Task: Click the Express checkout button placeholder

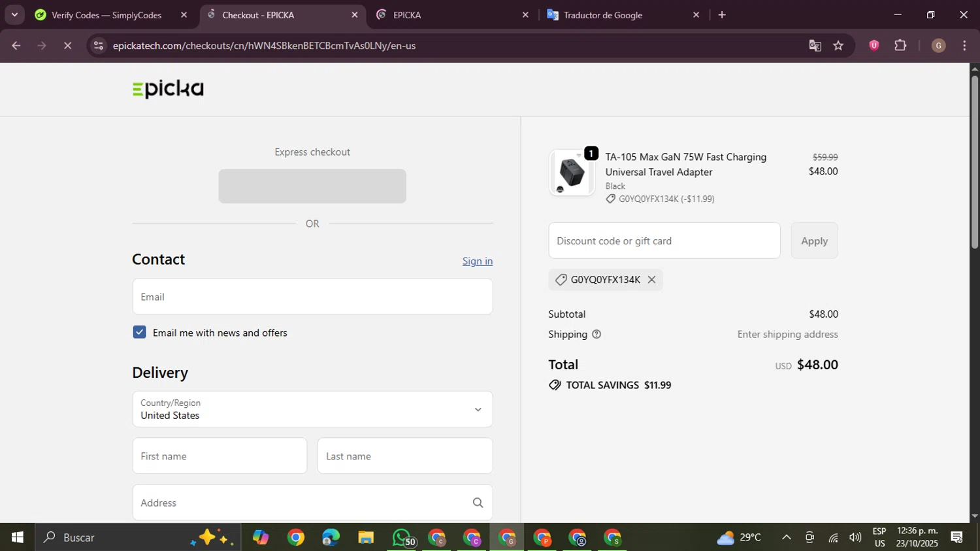Action: [x=312, y=186]
